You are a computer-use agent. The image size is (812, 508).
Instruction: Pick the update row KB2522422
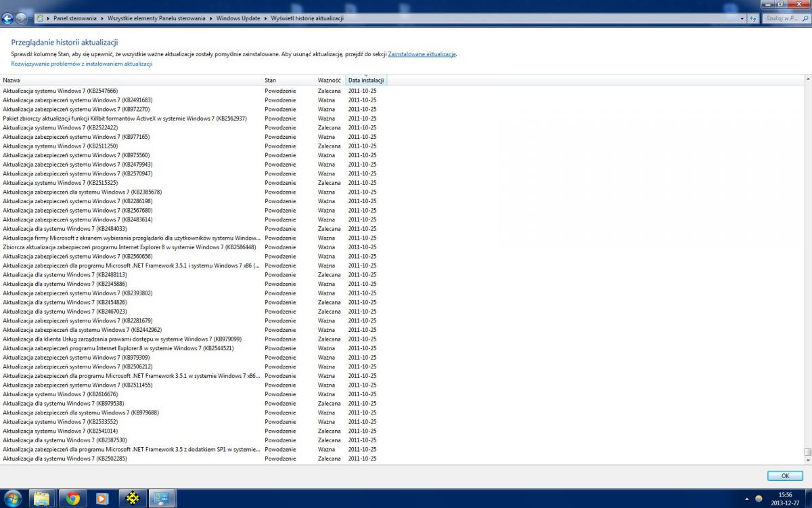pyautogui.click(x=194, y=127)
